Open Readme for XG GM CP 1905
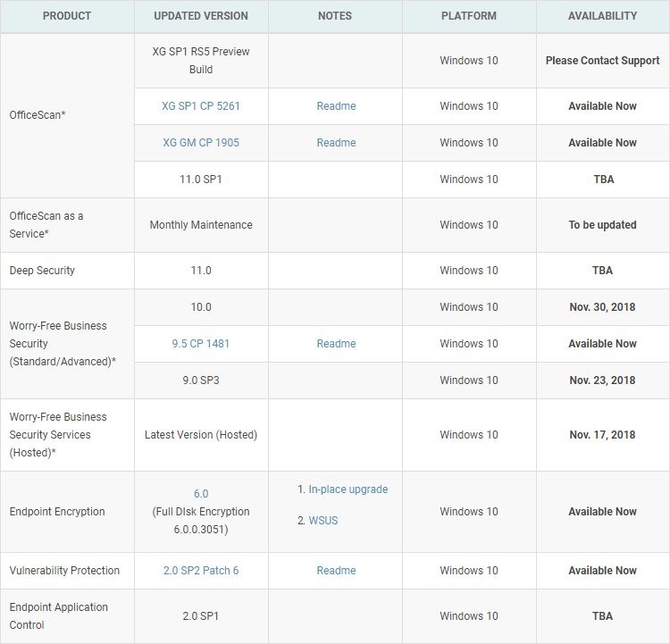670x644 pixels. [336, 143]
